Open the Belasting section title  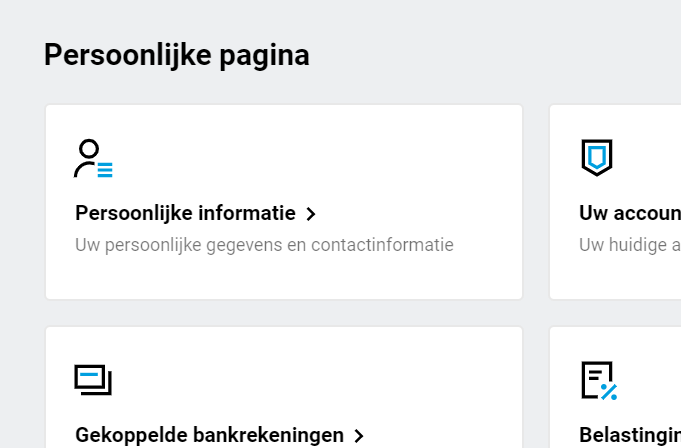point(630,435)
